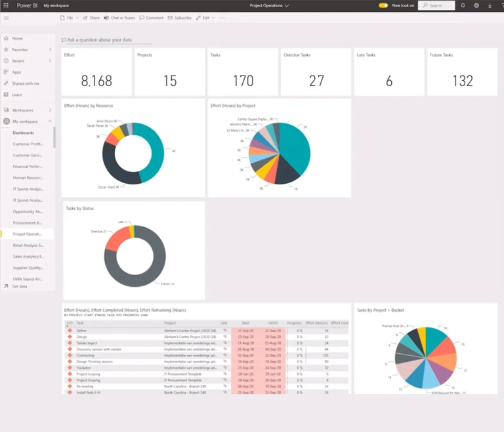Open more options ellipsis in toolbar
The image size is (504, 432).
click(x=222, y=18)
